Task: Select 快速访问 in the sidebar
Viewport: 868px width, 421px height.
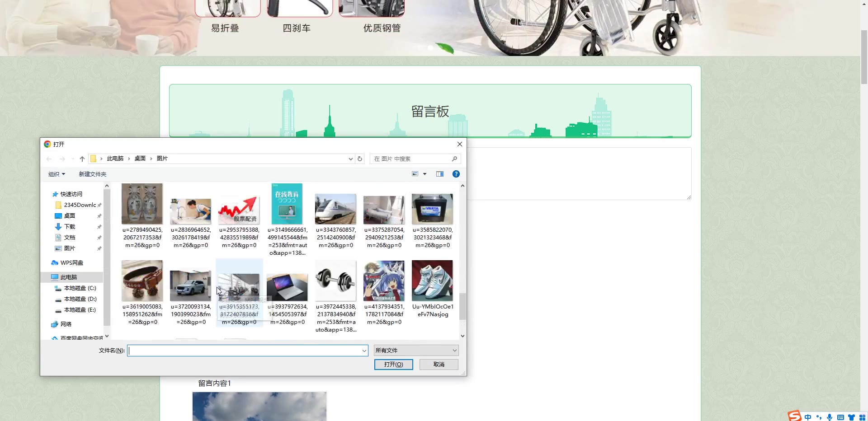Action: click(x=71, y=194)
